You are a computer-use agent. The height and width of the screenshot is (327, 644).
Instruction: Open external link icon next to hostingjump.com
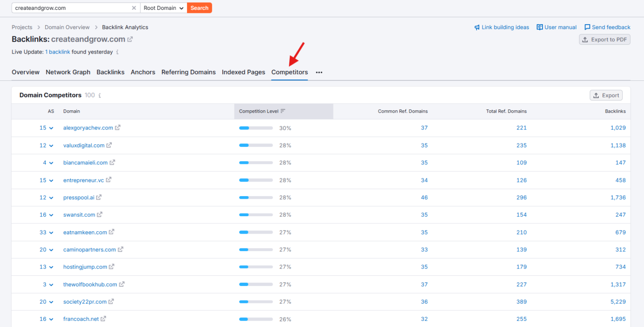111,267
